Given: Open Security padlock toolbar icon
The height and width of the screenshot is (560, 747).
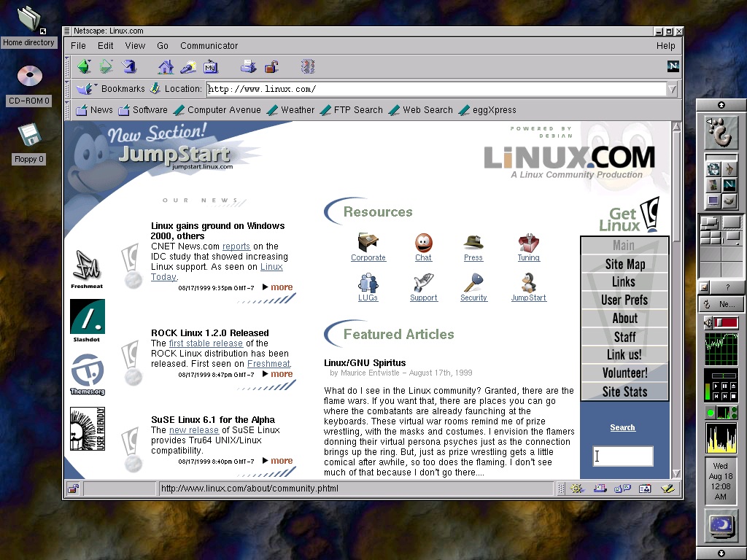Looking at the screenshot, I should [271, 66].
